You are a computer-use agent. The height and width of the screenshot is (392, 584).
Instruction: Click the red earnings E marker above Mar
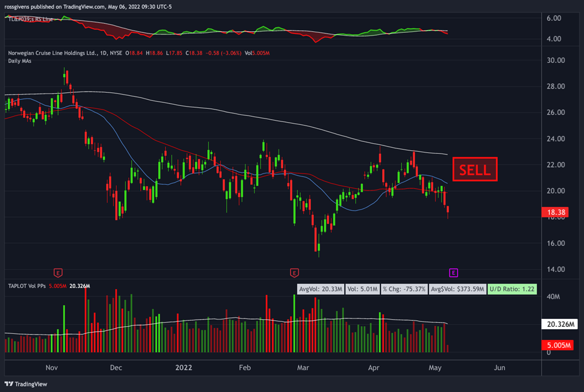tap(294, 273)
